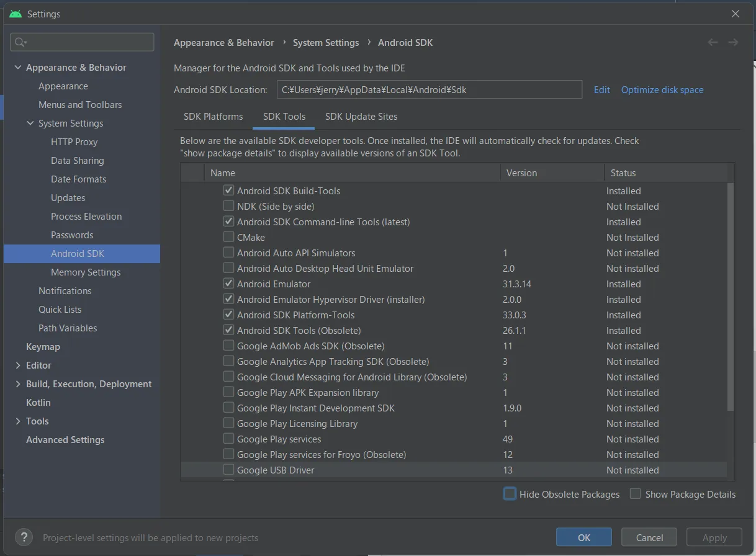This screenshot has width=756, height=556.
Task: Click the Cancel button
Action: click(x=649, y=537)
